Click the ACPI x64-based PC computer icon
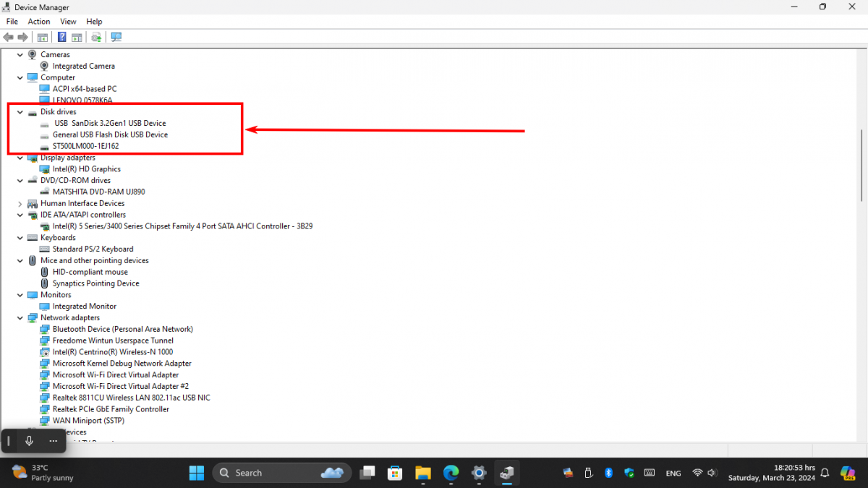 tap(45, 89)
